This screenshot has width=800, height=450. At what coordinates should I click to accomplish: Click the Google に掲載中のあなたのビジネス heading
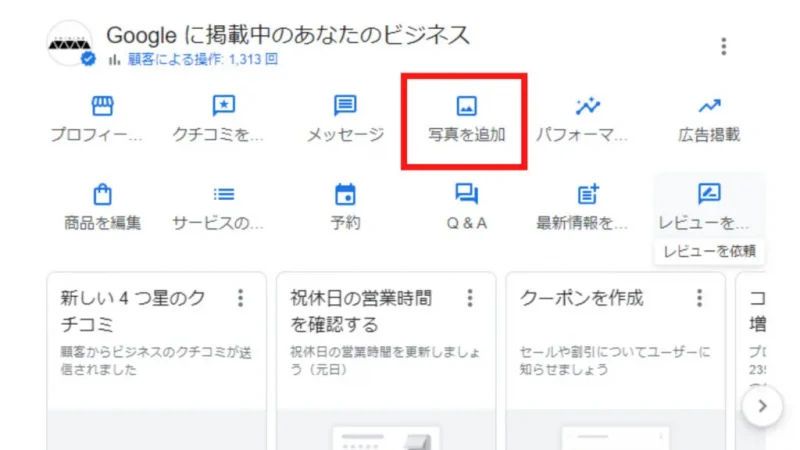point(288,36)
